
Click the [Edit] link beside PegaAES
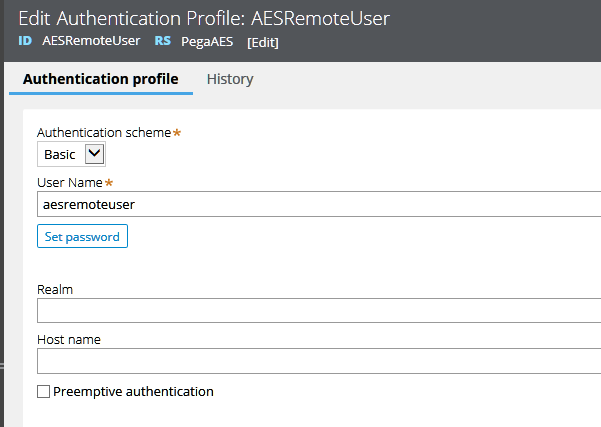tap(262, 42)
